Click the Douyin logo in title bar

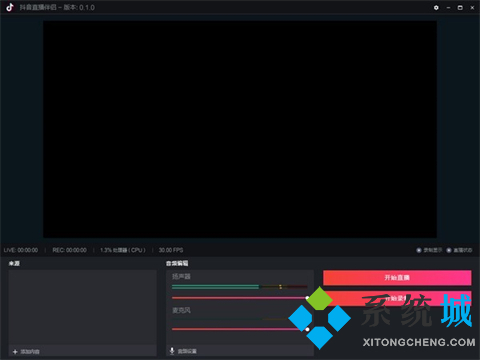tap(10, 7)
